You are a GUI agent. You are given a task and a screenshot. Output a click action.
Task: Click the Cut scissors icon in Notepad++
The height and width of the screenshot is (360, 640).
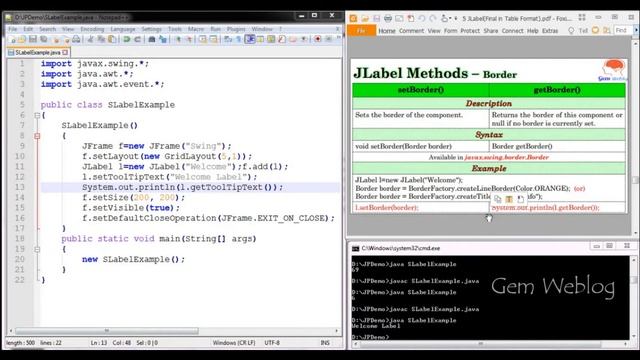tap(90, 39)
